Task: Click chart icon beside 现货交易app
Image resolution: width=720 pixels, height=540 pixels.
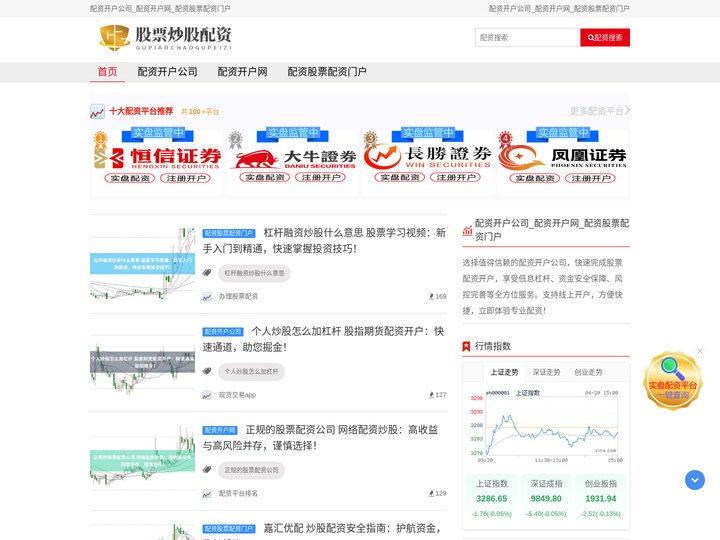Action: (x=207, y=395)
